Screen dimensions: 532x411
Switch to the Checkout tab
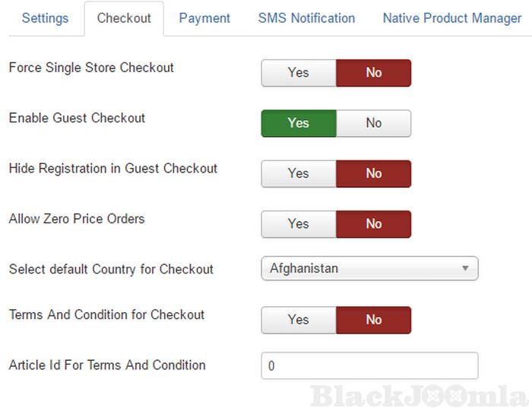point(124,18)
